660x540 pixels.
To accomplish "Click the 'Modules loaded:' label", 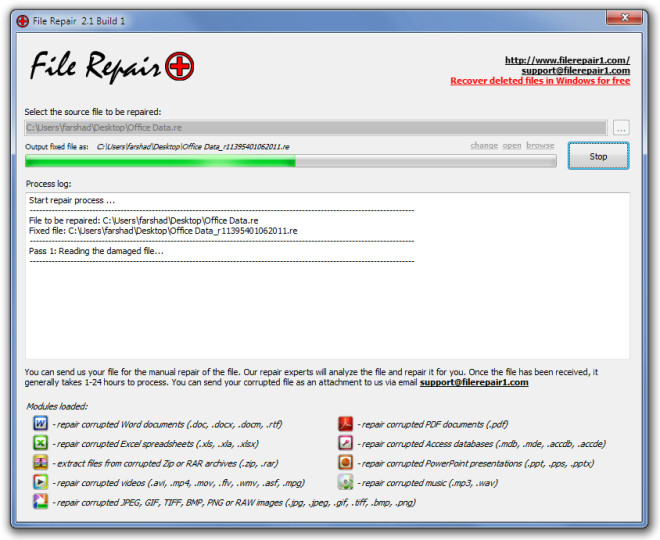I will coord(57,407).
